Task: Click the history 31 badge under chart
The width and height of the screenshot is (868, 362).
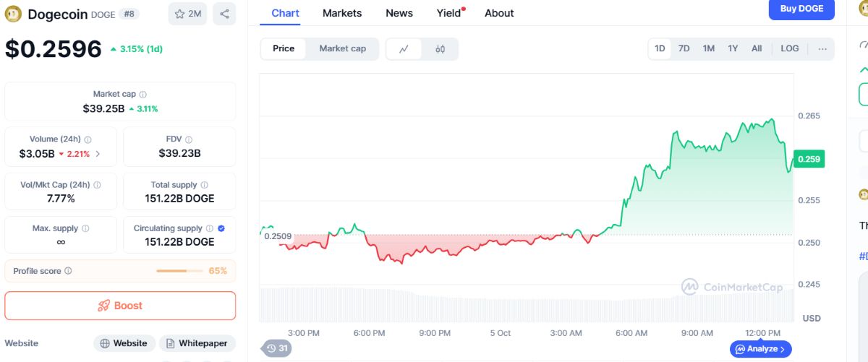Action: 277,348
